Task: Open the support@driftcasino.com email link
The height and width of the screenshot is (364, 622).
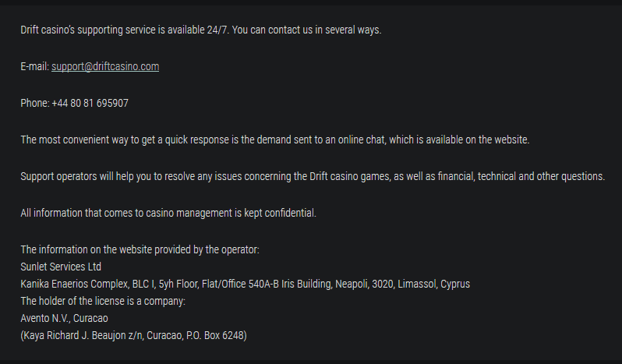Action: (x=105, y=66)
